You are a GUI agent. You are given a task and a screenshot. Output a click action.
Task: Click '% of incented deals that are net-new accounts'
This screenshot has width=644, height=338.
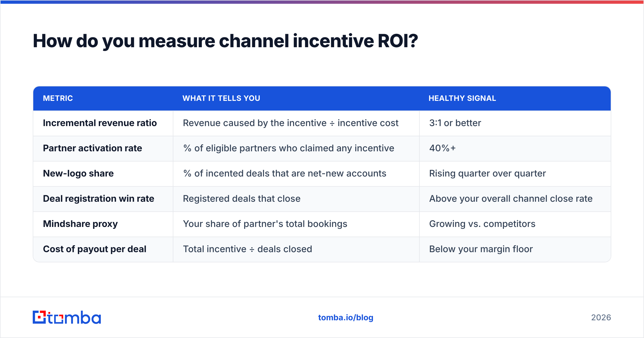(285, 173)
